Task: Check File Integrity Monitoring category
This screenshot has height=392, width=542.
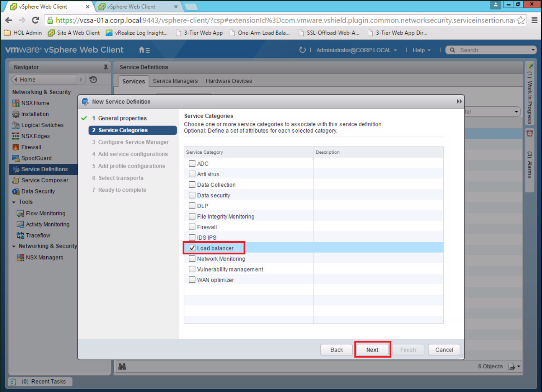Action: coord(192,216)
